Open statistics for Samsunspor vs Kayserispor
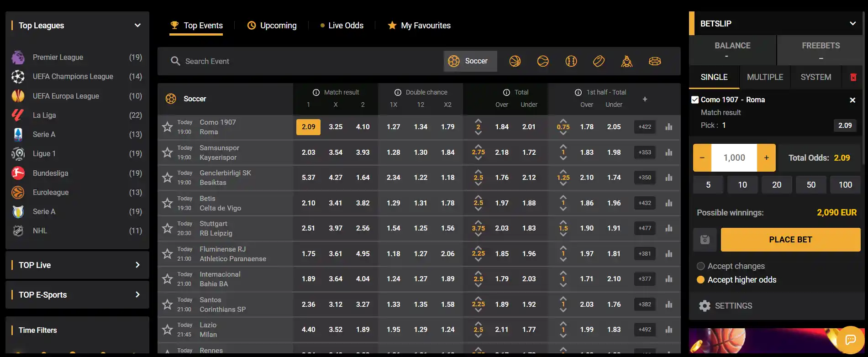 [x=669, y=152]
